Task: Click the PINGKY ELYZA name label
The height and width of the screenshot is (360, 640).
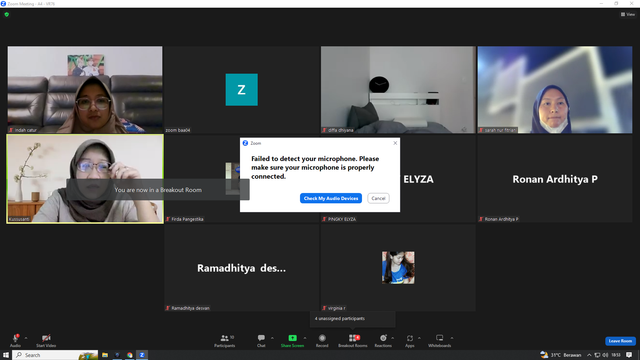Action: point(342,219)
